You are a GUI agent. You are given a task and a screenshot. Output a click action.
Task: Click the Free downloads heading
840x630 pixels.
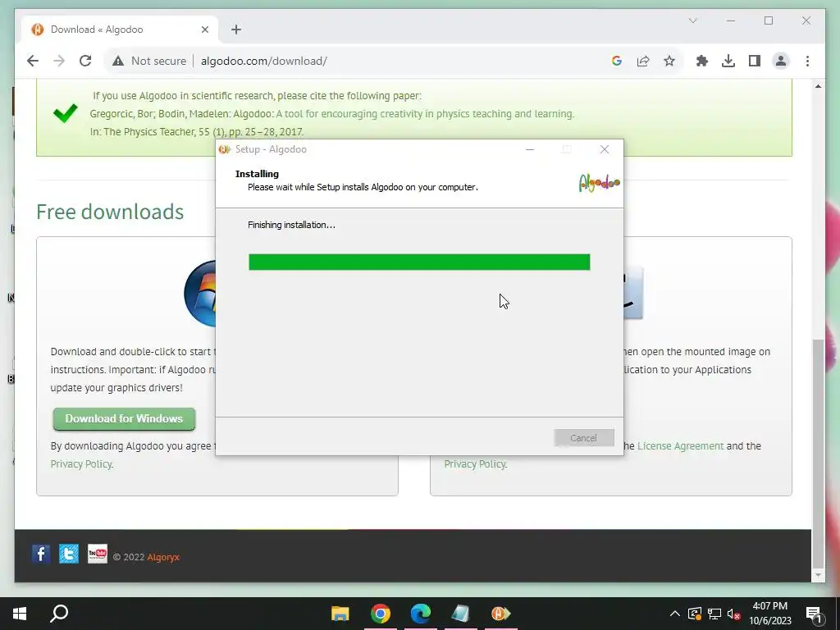pyautogui.click(x=110, y=212)
